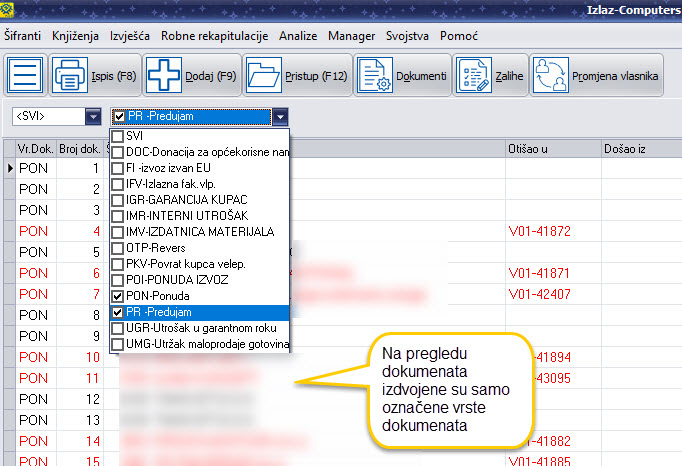
Task: Click the V01-41872 link in Otišao u
Action: pos(539,231)
